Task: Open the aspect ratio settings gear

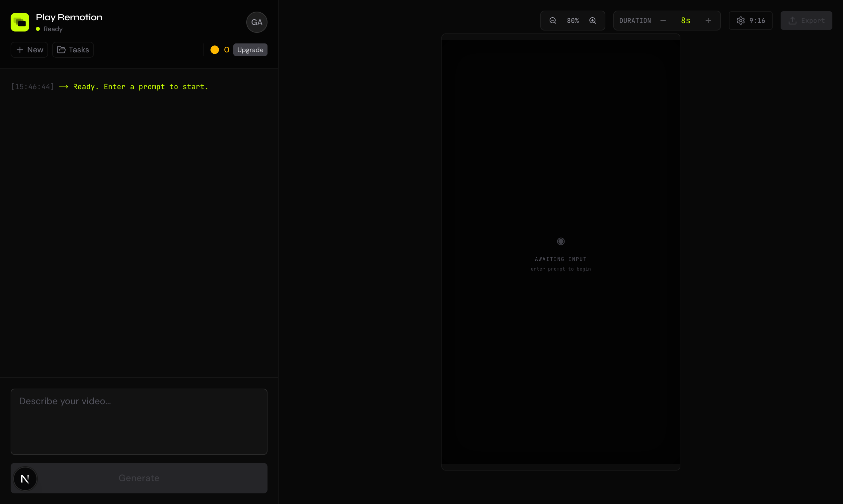Action: point(740,20)
